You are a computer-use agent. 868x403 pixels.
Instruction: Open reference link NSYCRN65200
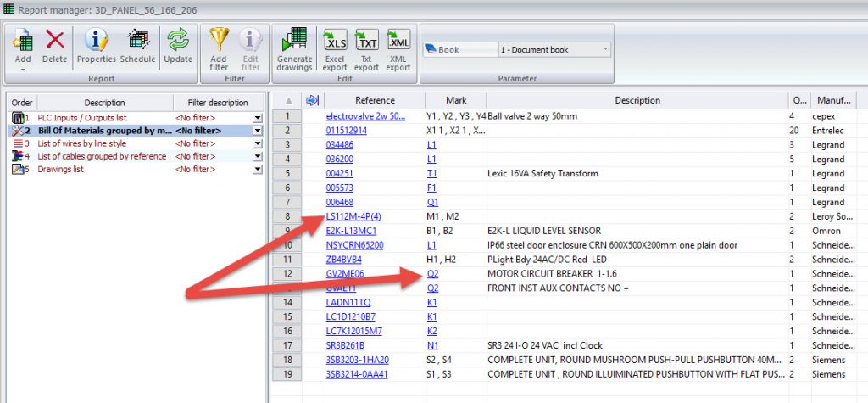coord(355,245)
